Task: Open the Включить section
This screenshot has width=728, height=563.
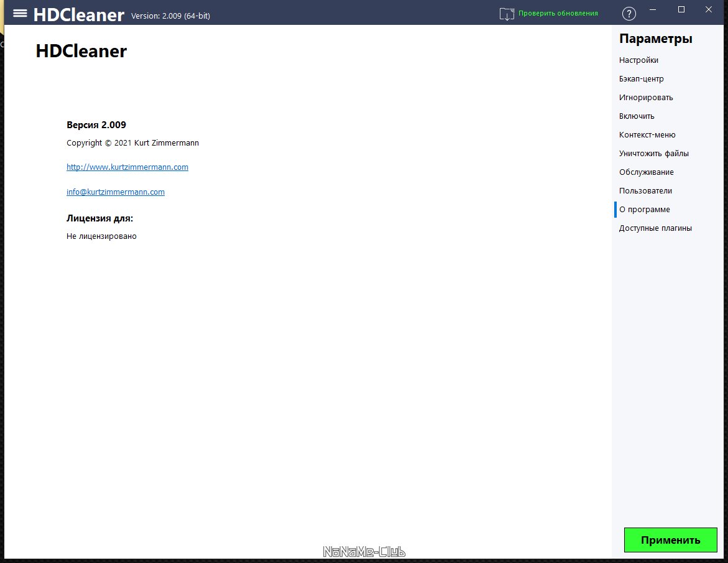Action: pyautogui.click(x=637, y=116)
